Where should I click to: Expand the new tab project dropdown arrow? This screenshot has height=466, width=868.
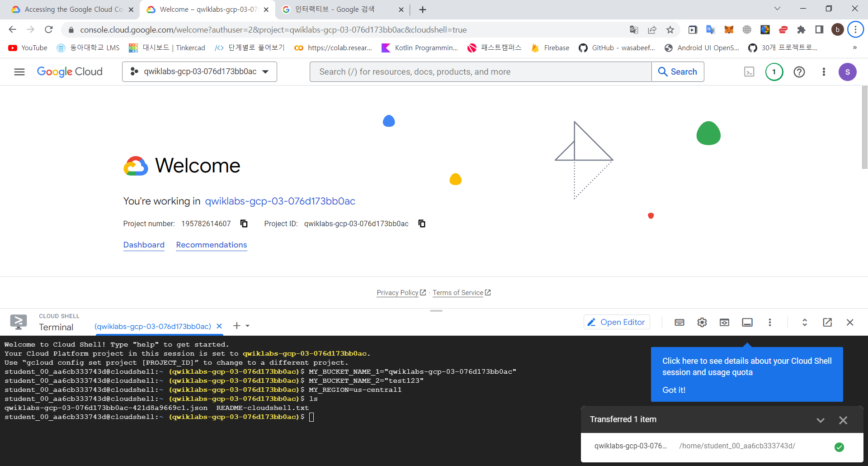click(247, 326)
